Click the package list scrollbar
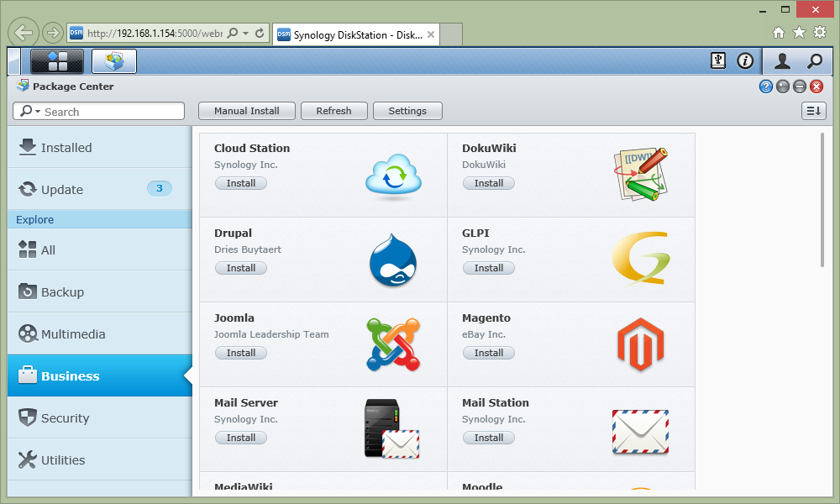 (x=822, y=200)
